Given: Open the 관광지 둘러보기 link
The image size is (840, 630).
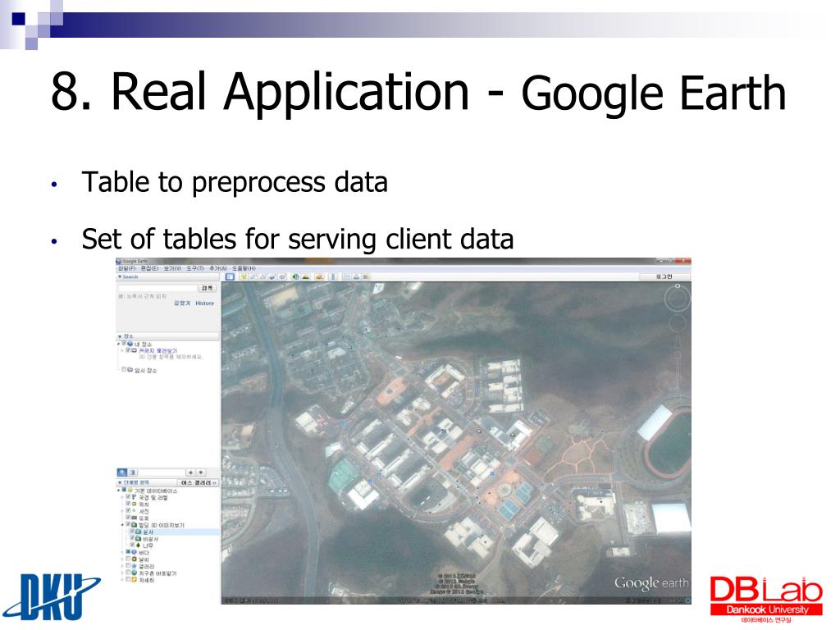Looking at the screenshot, I should tap(158, 350).
